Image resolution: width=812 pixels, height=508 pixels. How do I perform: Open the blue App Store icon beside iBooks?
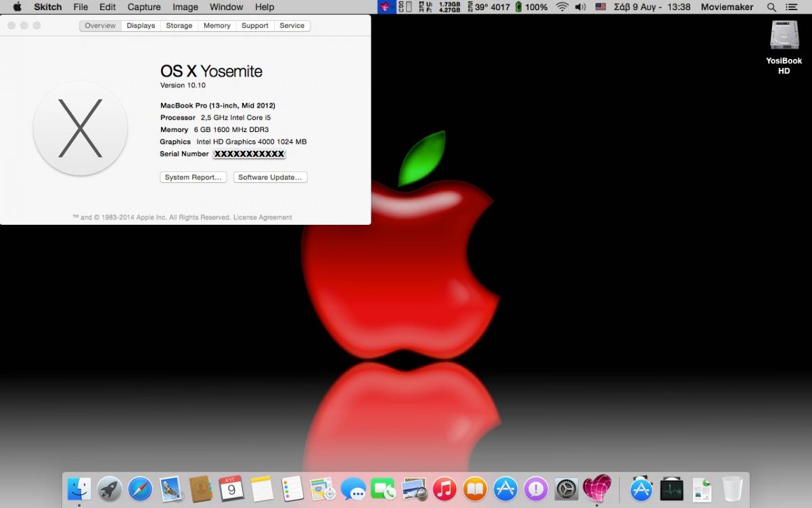[x=505, y=488]
